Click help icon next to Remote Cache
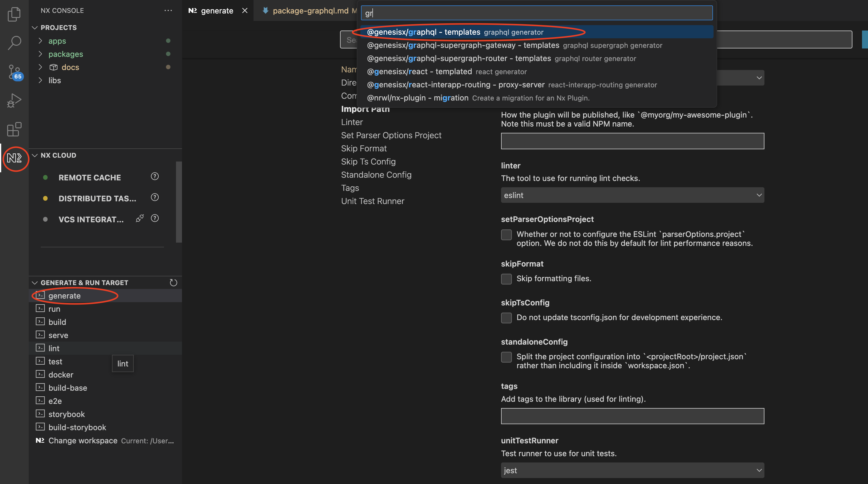The width and height of the screenshot is (868, 484). pos(155,176)
